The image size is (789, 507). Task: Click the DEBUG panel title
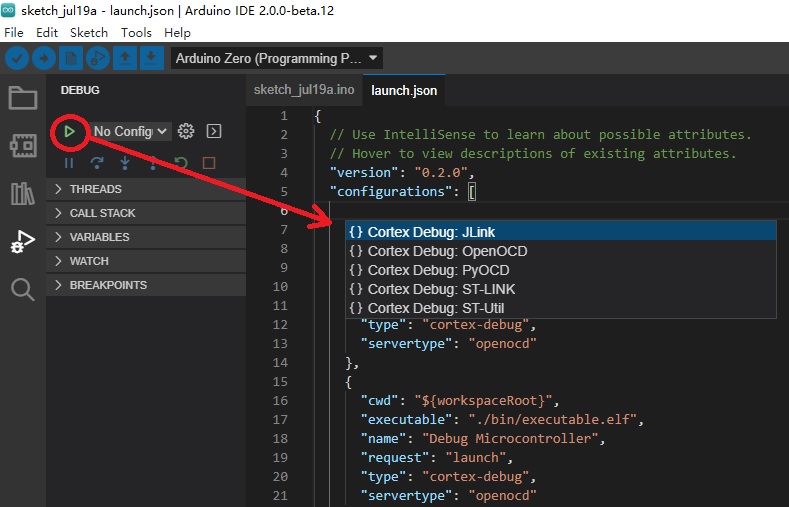(80, 90)
